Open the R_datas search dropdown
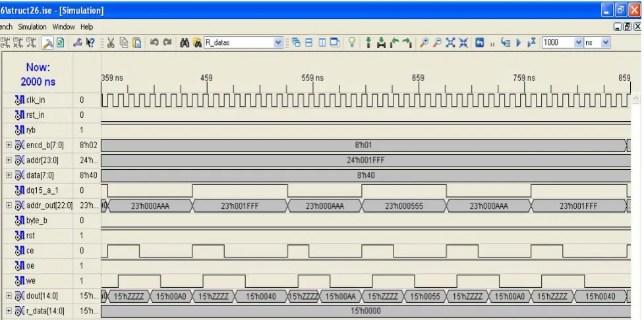This screenshot has width=644, height=320. (278, 42)
